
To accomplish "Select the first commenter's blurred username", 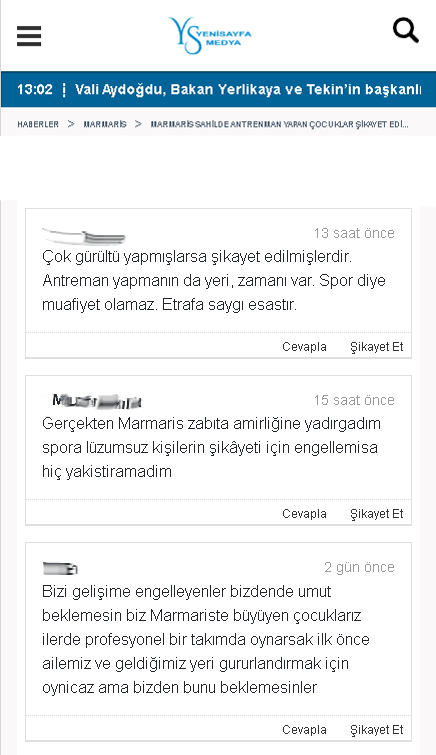I will [84, 236].
